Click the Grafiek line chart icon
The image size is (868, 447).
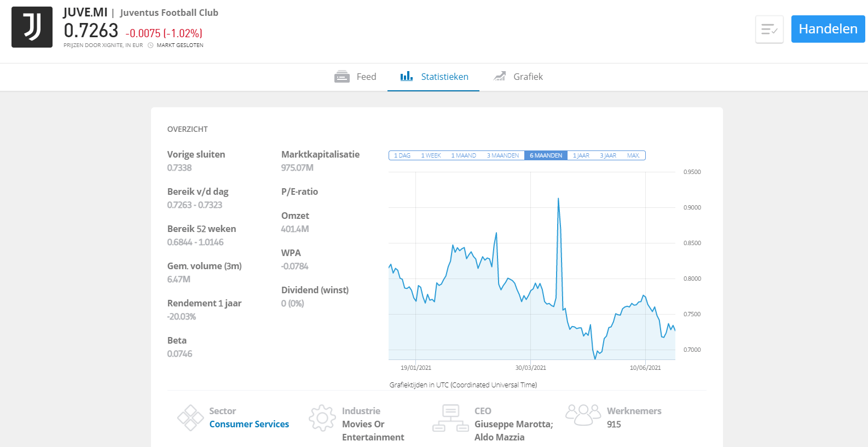499,77
